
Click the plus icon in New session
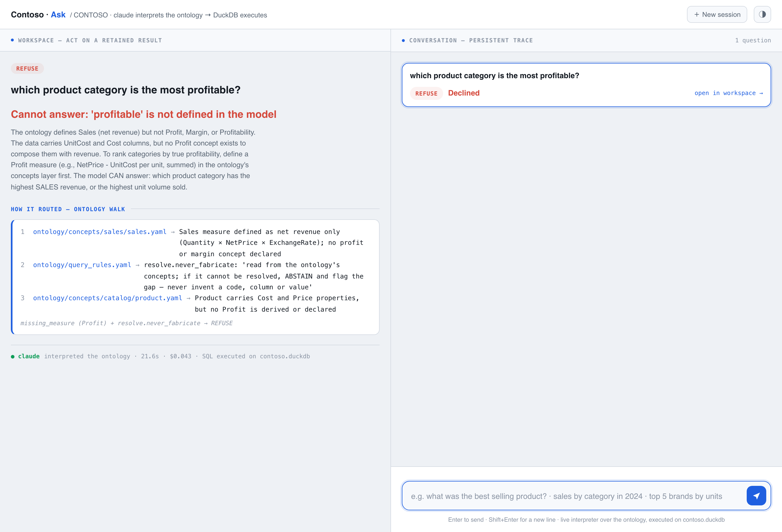click(x=696, y=14)
